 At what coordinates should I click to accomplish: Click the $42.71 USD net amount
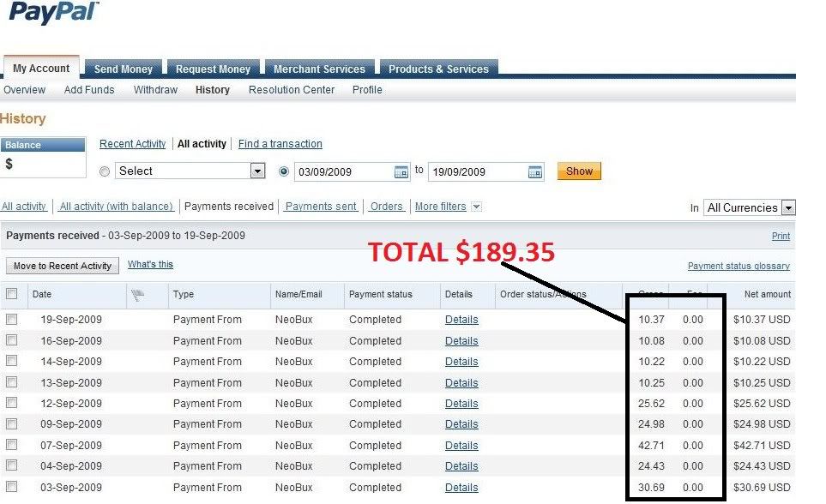pyautogui.click(x=762, y=446)
